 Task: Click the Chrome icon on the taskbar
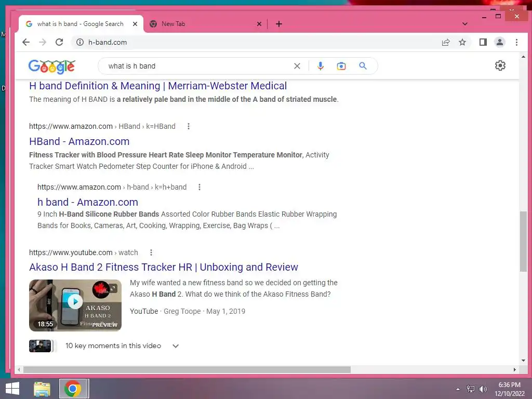click(x=73, y=389)
